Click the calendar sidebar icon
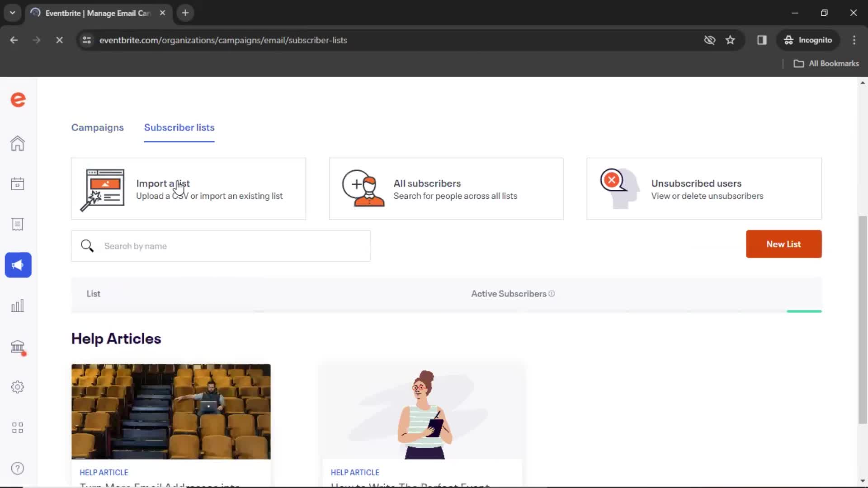Image resolution: width=868 pixels, height=488 pixels. point(17,183)
